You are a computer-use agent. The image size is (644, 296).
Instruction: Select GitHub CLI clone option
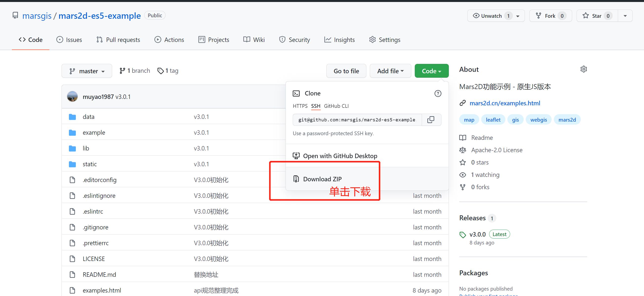(336, 106)
